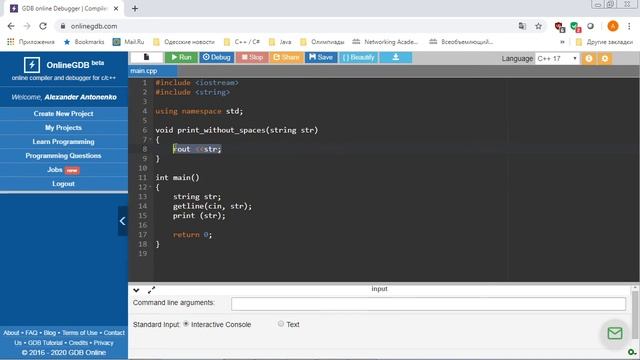Open the orange profile avatar
Viewport: 640px width, 360px height.
pos(613,26)
